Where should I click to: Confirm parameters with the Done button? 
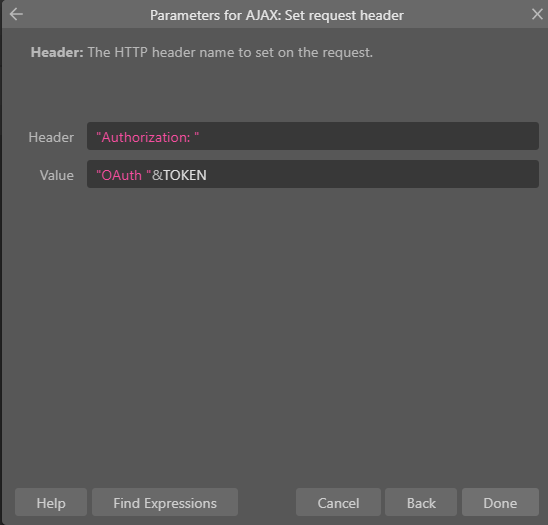[x=500, y=502]
